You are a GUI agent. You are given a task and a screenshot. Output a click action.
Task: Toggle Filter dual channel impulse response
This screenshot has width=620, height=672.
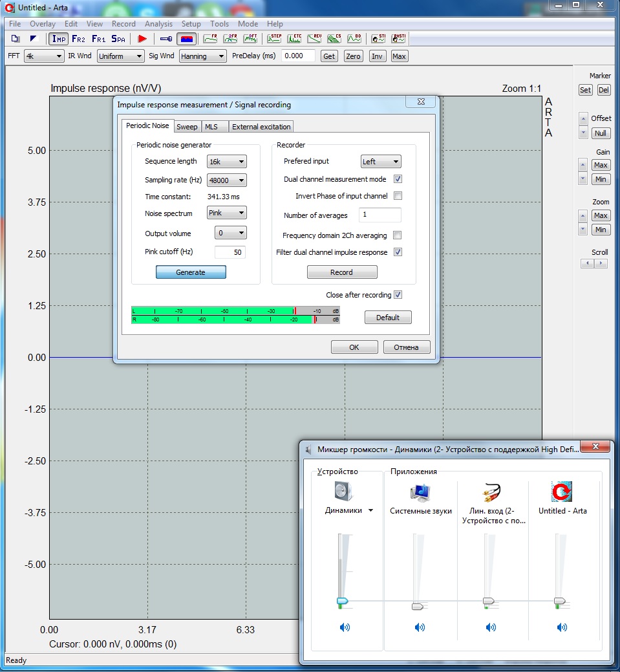coord(398,252)
